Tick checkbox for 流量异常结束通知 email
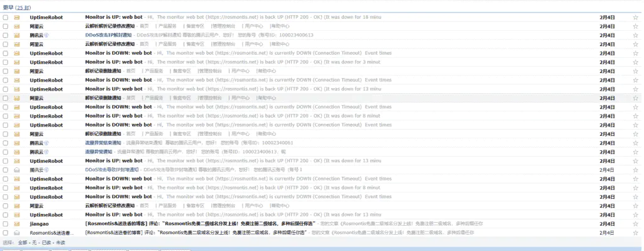Viewport: 644px width, 251px height. [x=5, y=143]
